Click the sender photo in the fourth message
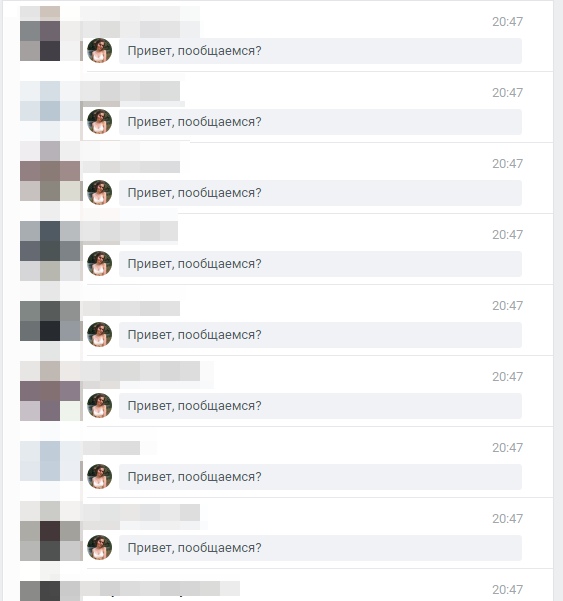The width and height of the screenshot is (563, 601). 100,264
